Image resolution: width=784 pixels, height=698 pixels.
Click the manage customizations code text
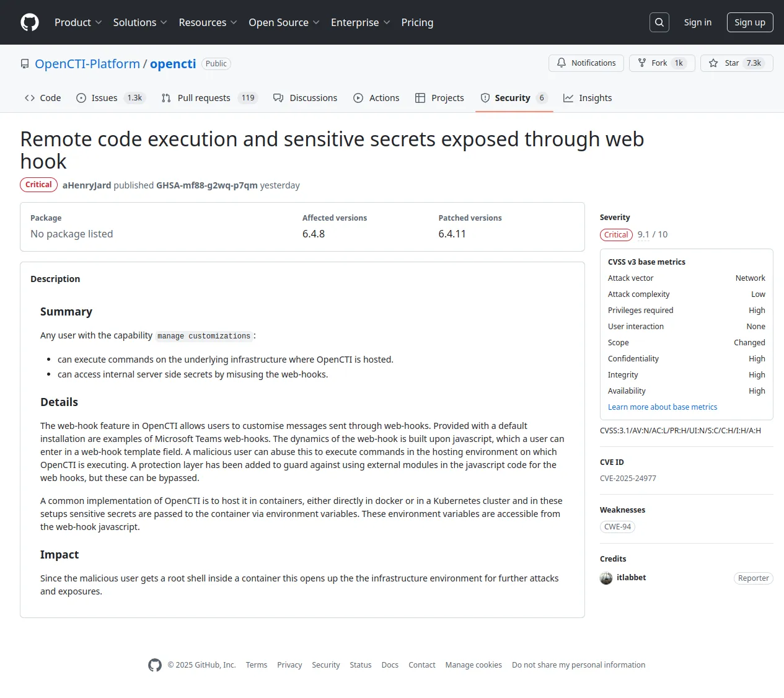[x=204, y=336]
